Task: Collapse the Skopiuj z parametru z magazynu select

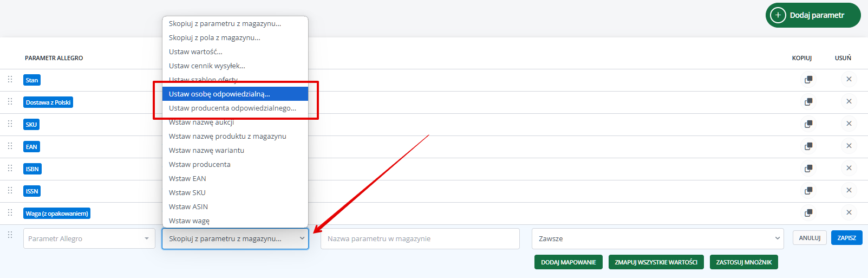Action: point(235,238)
